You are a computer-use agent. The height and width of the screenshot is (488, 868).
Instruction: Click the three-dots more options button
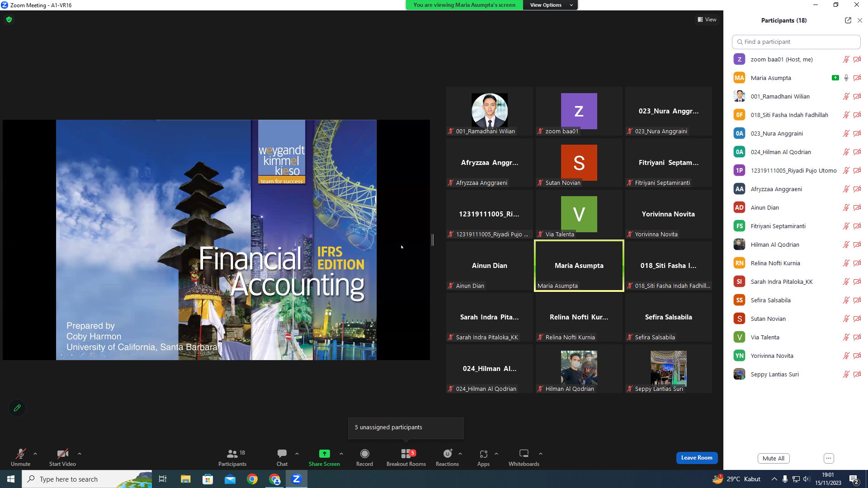tap(829, 458)
